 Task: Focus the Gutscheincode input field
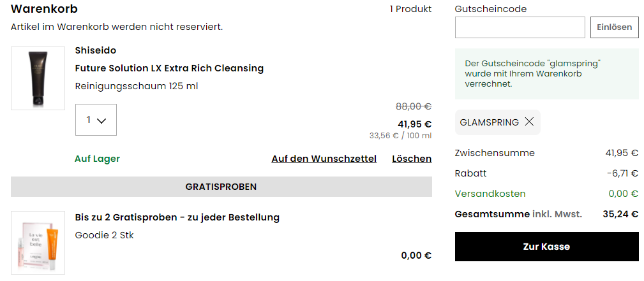click(x=520, y=27)
